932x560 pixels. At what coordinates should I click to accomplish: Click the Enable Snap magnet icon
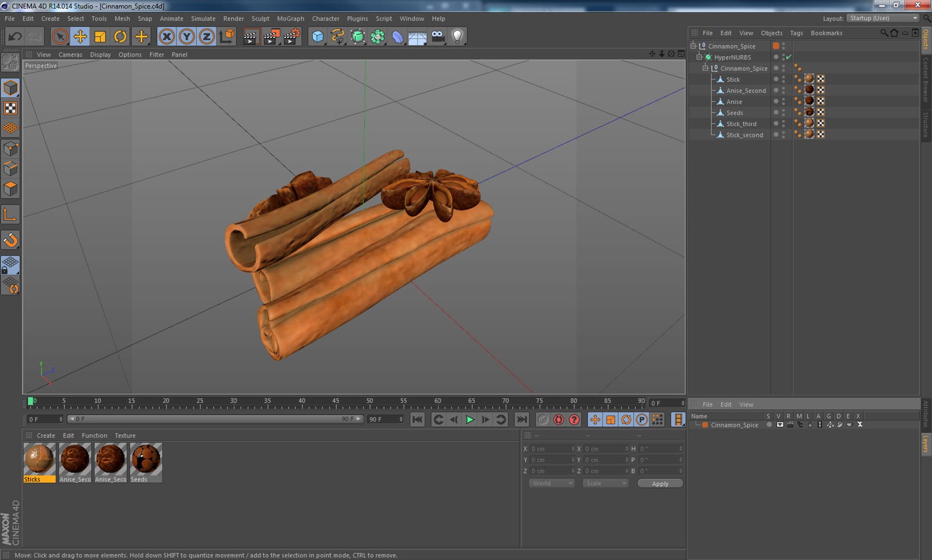(x=10, y=240)
